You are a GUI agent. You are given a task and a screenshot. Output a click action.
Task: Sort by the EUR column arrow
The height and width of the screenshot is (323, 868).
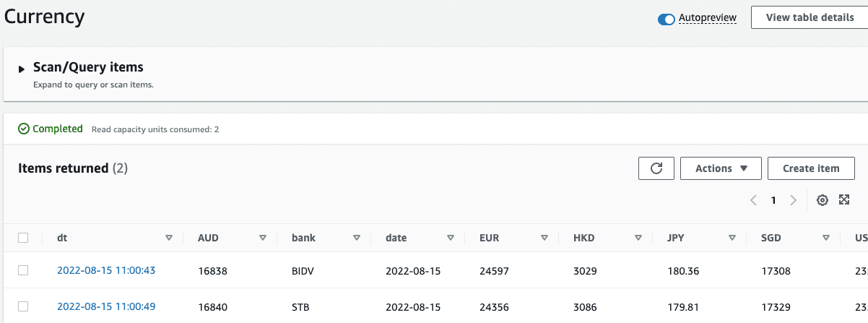click(x=544, y=238)
